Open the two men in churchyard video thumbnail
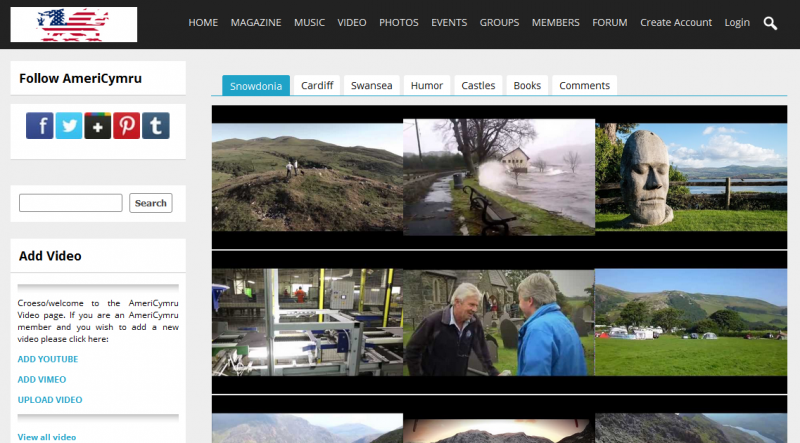The image size is (800, 443). pos(499,322)
